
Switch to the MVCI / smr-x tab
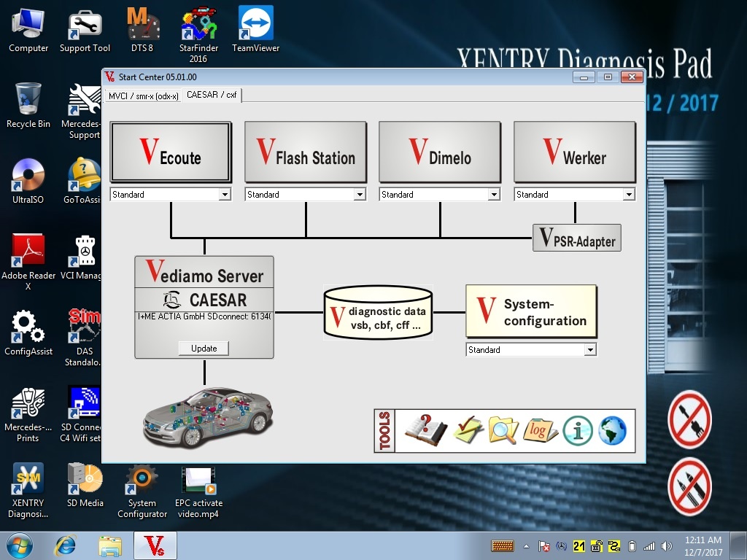pyautogui.click(x=144, y=96)
